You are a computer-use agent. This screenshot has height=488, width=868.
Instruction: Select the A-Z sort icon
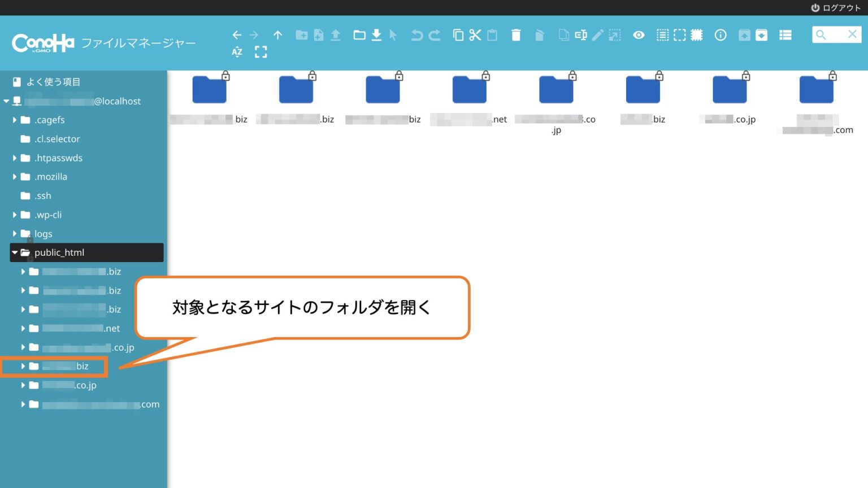tap(237, 52)
